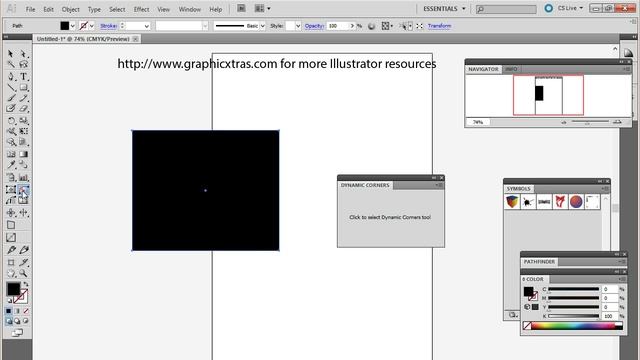Click the Transform link

pyautogui.click(x=440, y=26)
